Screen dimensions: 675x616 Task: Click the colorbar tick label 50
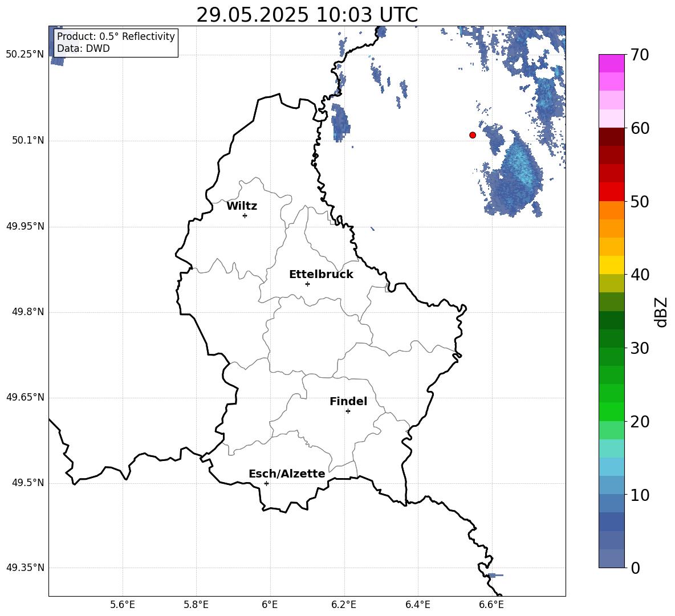pos(640,202)
